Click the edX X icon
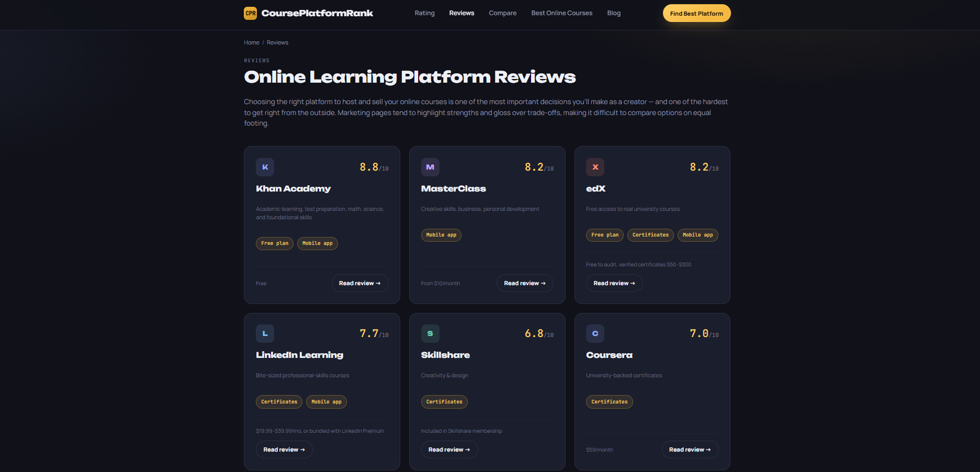This screenshot has width=980, height=472. tap(595, 167)
